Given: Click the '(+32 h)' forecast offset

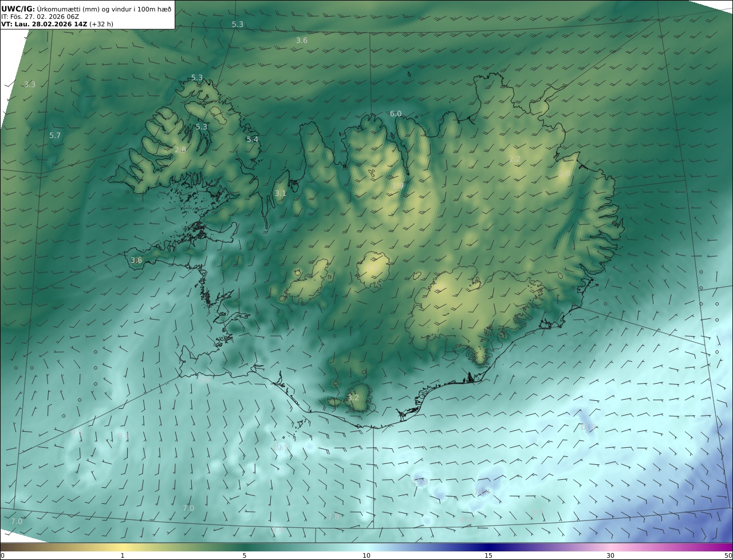Looking at the screenshot, I should (x=101, y=24).
